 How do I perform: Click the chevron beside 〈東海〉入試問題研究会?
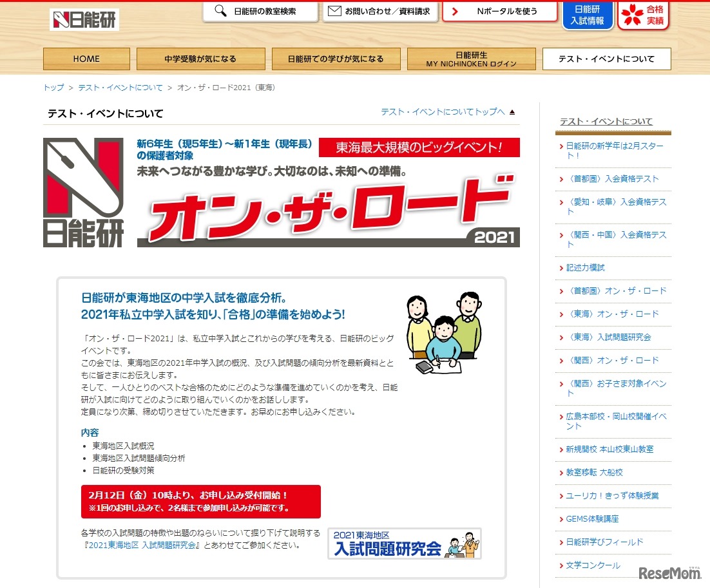tap(561, 337)
